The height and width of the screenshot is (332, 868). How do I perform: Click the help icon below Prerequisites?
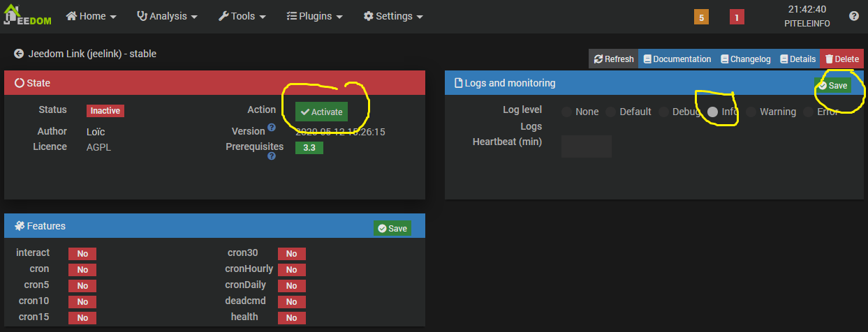point(272,156)
